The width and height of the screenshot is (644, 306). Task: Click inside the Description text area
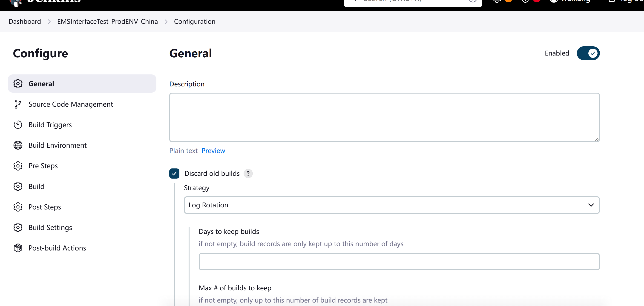coord(384,117)
